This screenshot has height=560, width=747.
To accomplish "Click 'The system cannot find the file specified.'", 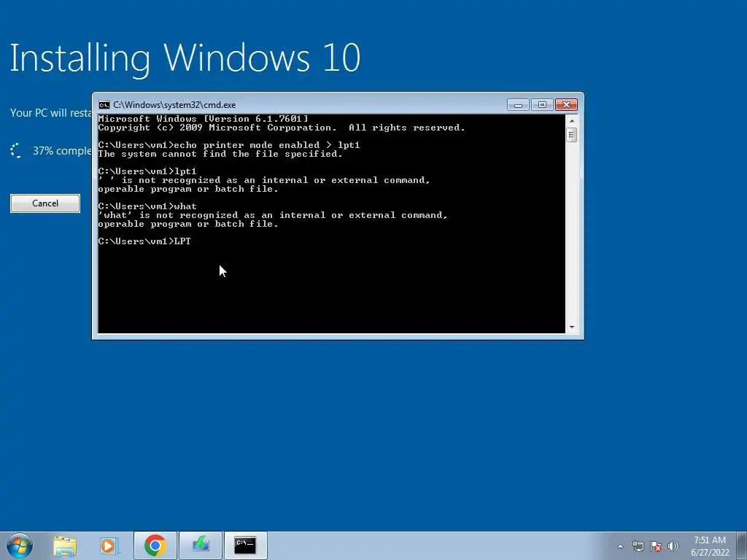I will tap(220, 154).
